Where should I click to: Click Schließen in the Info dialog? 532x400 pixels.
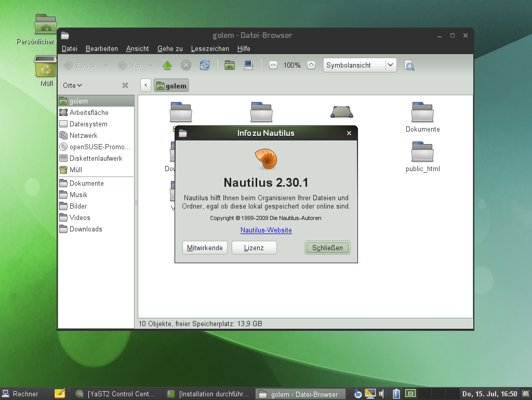(327, 248)
